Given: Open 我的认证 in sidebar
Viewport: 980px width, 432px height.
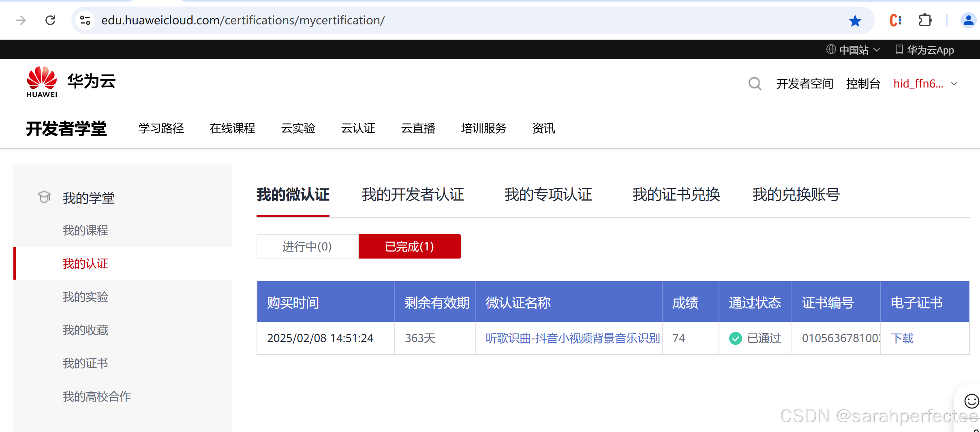Looking at the screenshot, I should point(86,264).
